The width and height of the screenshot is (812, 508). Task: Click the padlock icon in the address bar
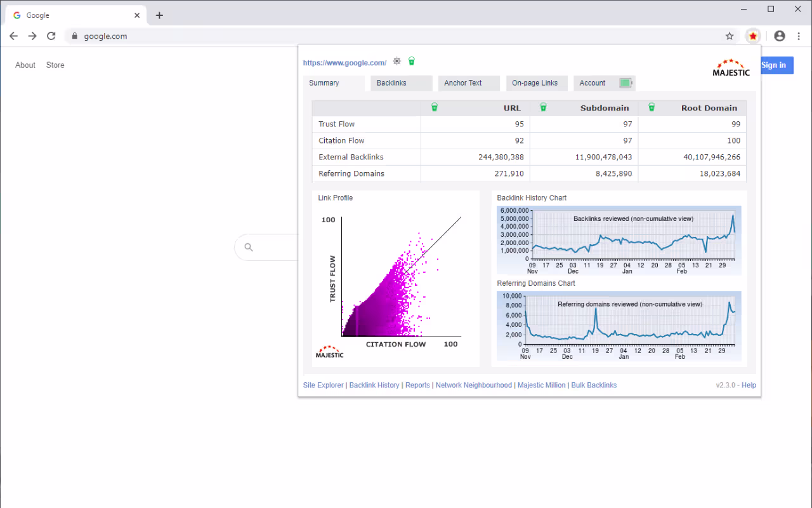pos(75,36)
